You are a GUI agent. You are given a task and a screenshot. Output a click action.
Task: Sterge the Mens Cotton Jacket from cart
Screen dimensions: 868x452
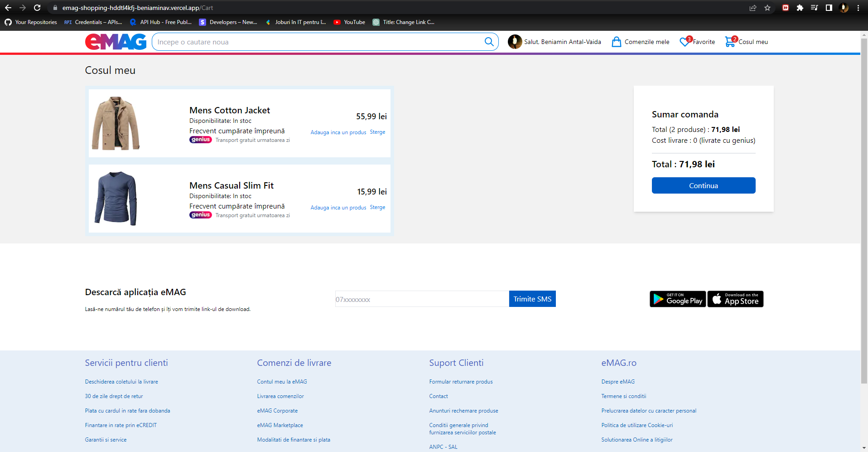pos(377,132)
